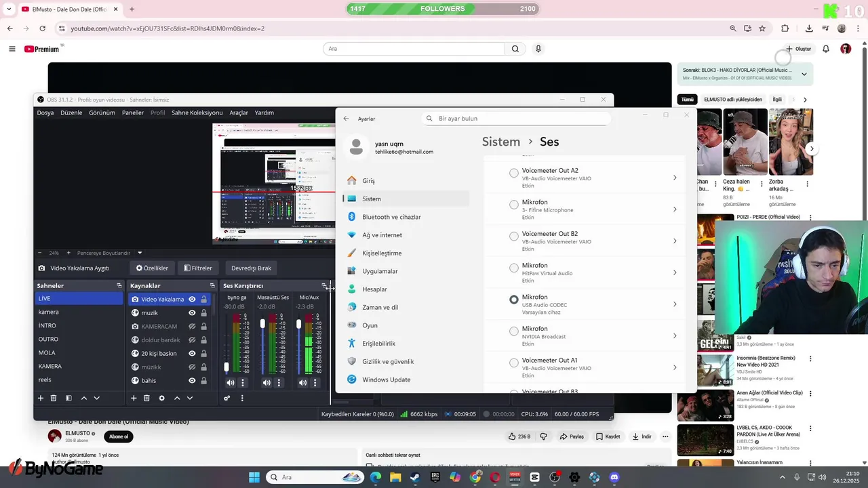Expand Mikrofon HitPaw Virtual Audio details
The image size is (868, 488).
pyautogui.click(x=675, y=272)
